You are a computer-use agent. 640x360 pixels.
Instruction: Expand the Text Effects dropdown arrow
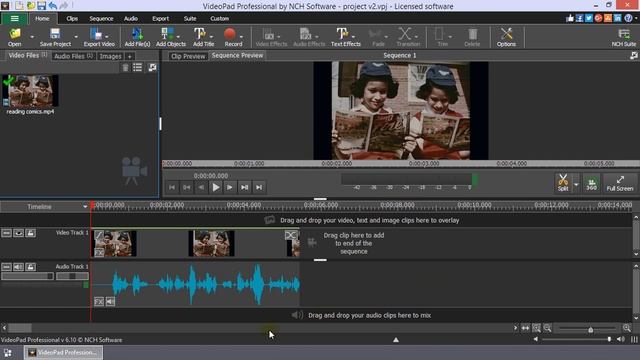(353, 36)
